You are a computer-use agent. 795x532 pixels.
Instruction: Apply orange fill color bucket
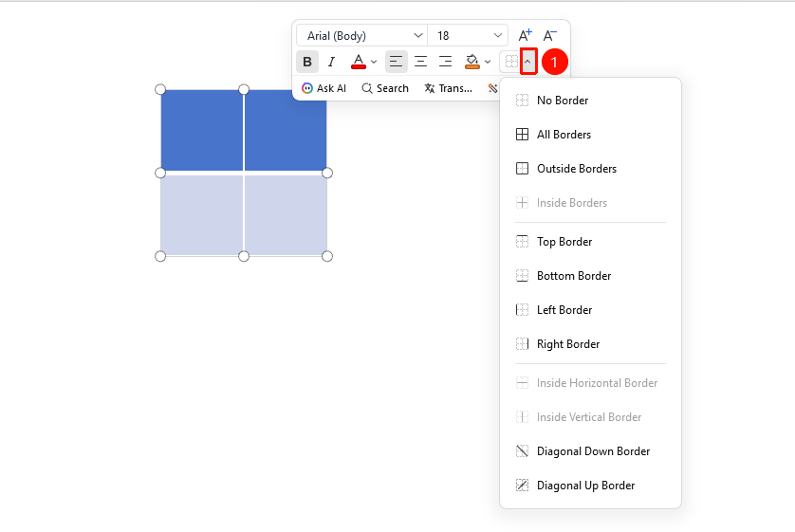pos(472,62)
